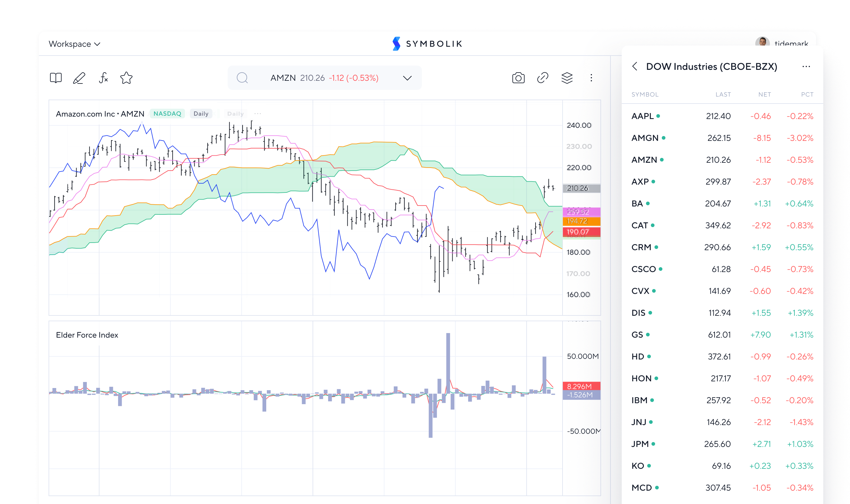Screen dimensions: 850x504
Task: Select the GS row in watchlist
Action: point(722,335)
